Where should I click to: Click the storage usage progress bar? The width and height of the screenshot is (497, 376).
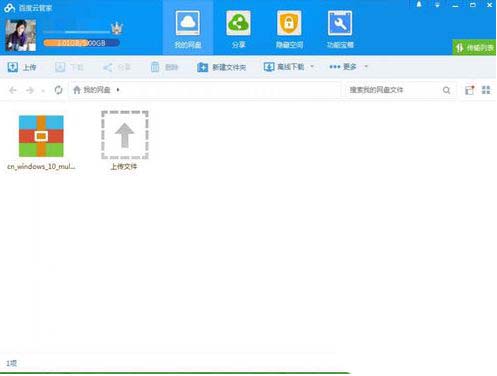click(81, 43)
